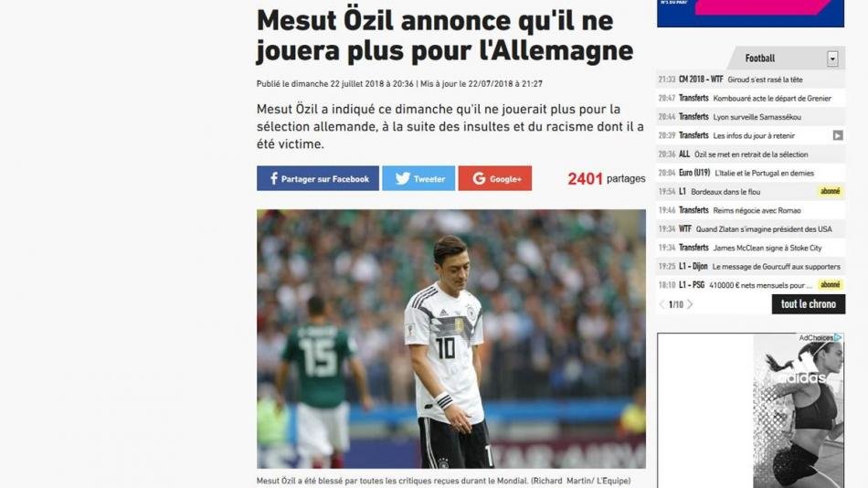Click the Özil match photo
Image resolution: width=868 pixels, height=488 pixels.
pyautogui.click(x=451, y=339)
